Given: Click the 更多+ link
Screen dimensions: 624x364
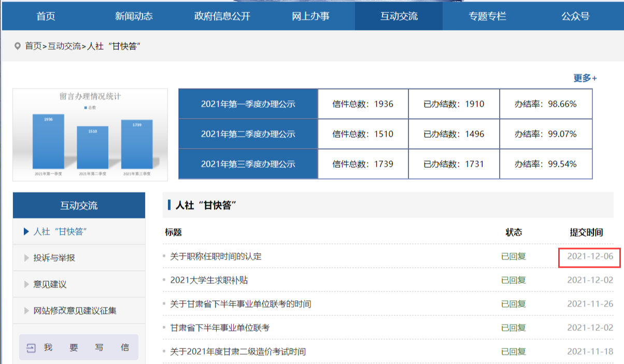Looking at the screenshot, I should click(585, 78).
